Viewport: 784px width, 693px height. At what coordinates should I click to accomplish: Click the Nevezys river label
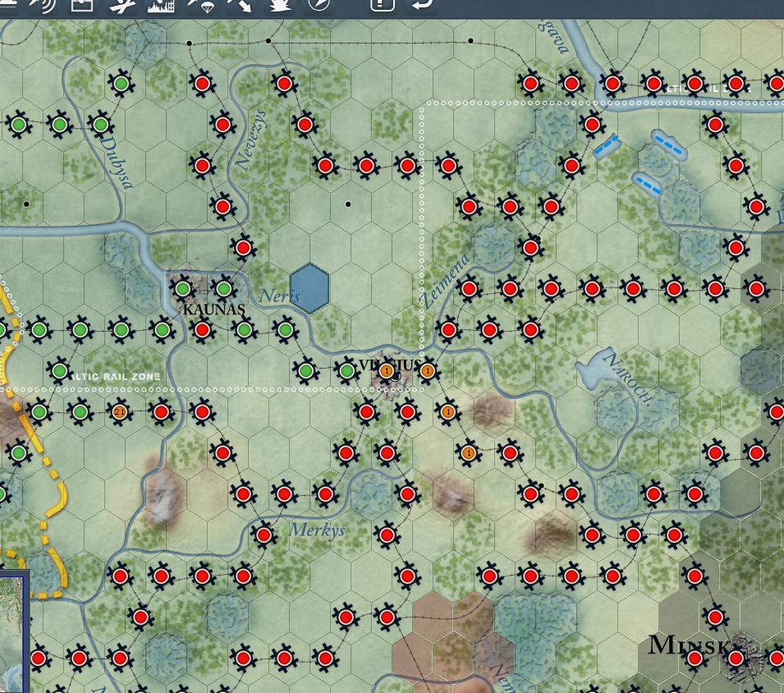250,140
